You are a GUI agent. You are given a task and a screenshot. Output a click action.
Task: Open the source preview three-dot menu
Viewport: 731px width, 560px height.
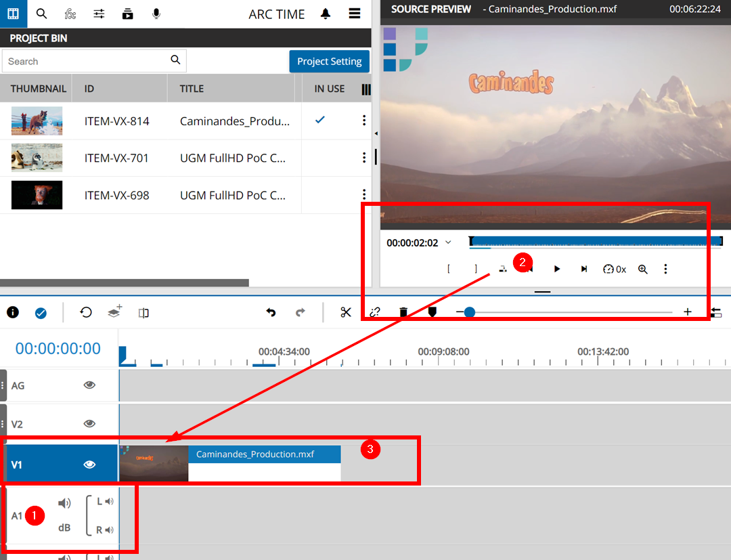tap(665, 269)
